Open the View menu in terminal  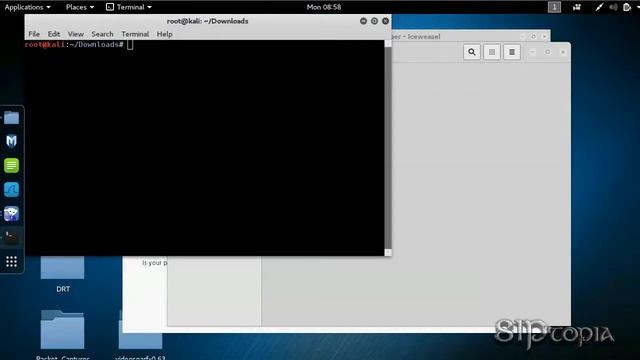[x=76, y=34]
